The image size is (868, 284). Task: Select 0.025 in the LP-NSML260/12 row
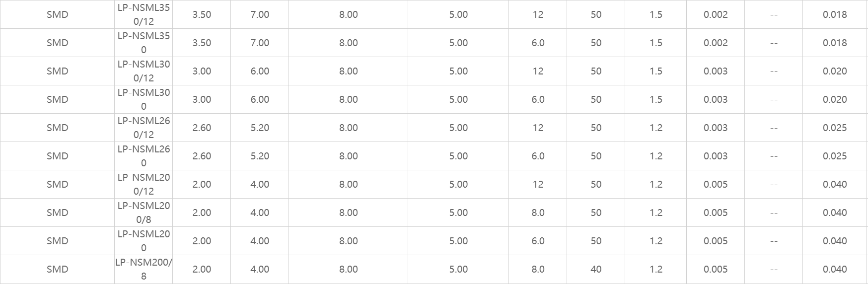click(834, 128)
